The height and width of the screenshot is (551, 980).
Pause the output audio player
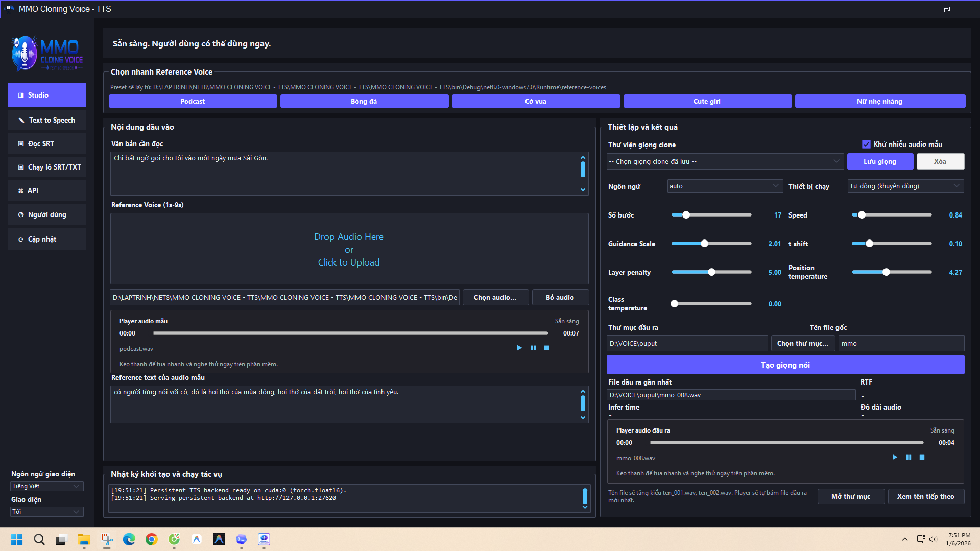pos(909,457)
